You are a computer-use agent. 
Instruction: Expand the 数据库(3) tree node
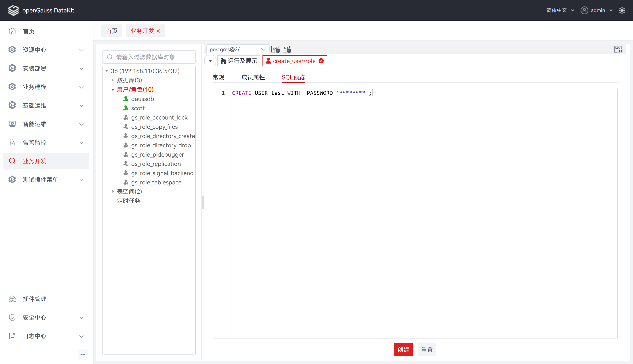point(113,80)
